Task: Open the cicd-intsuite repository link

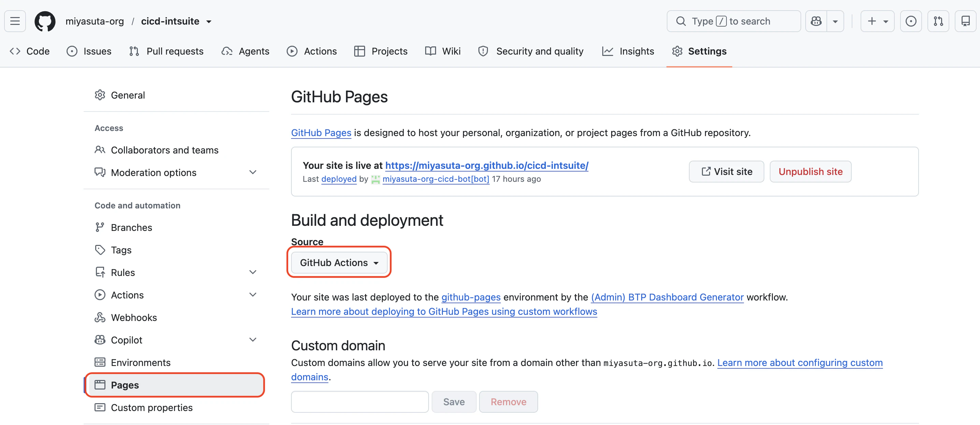Action: click(170, 21)
